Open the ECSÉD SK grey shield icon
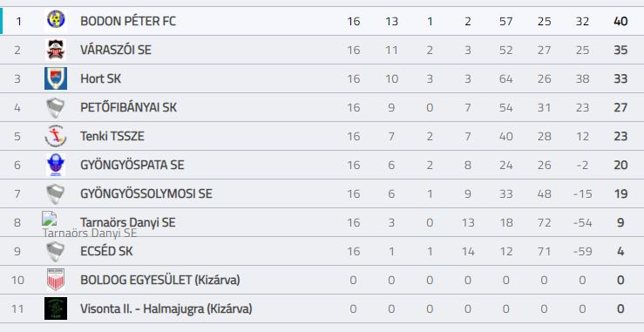The image size is (644, 332). [x=56, y=252]
